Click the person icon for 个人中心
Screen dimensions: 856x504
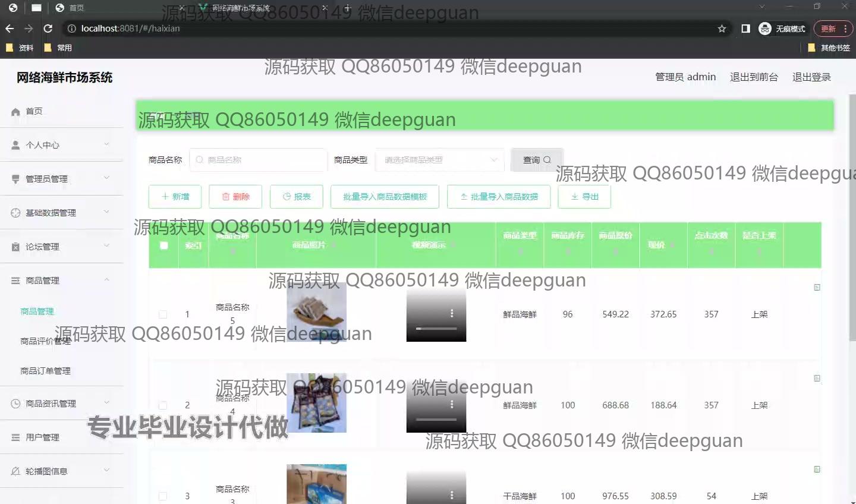15,145
